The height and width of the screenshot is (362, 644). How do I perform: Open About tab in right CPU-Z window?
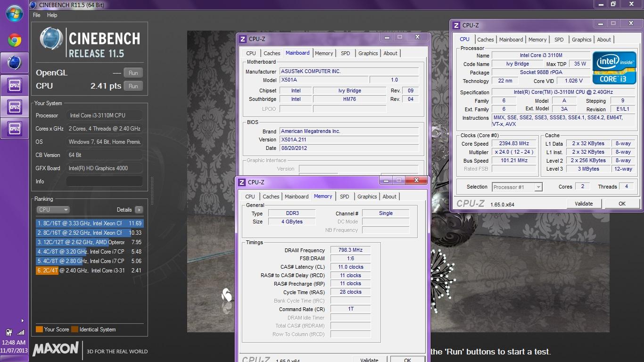[x=604, y=40]
